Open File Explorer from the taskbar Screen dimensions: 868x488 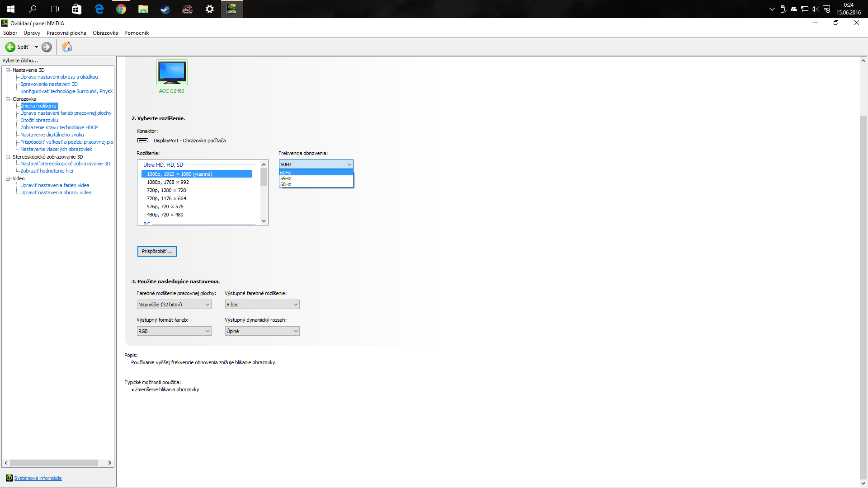click(x=143, y=9)
